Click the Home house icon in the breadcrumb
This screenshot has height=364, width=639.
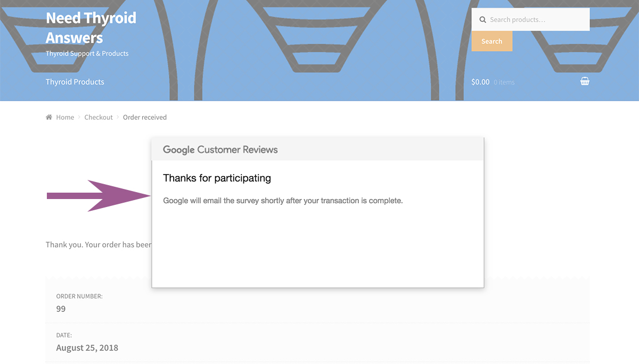pos(49,117)
